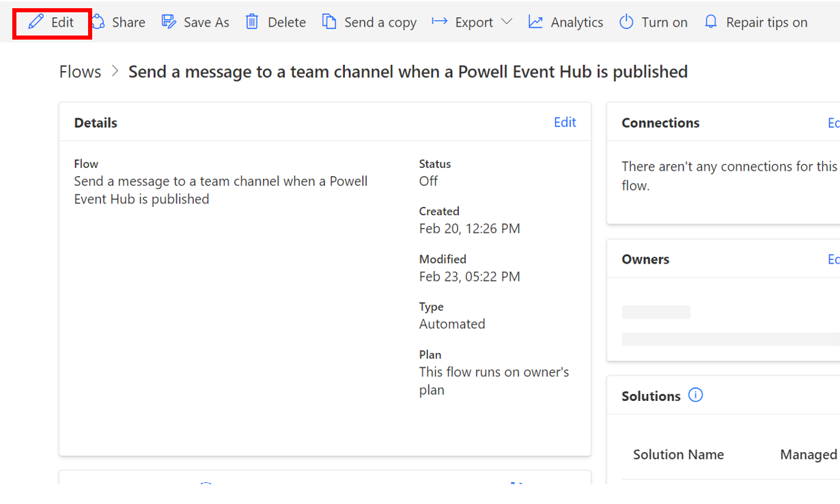This screenshot has height=504, width=840.
Task: Select the Created date Feb 20, 12:26 PM
Action: click(470, 229)
